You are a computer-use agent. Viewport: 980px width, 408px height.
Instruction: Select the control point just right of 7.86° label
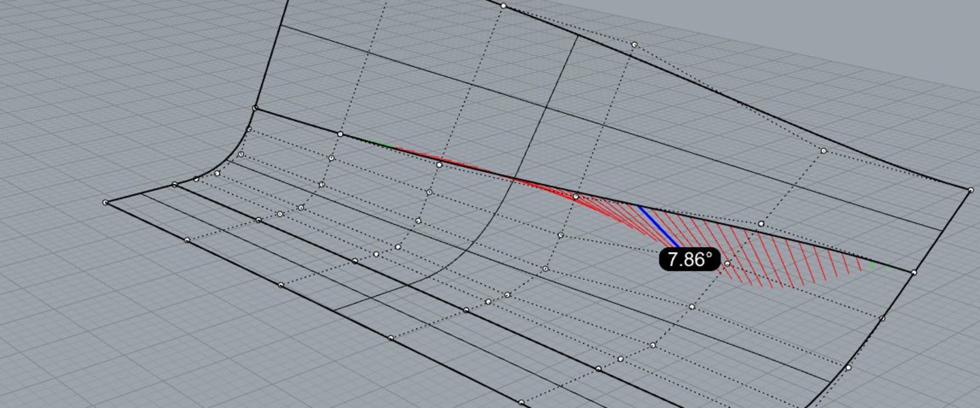pos(727,264)
